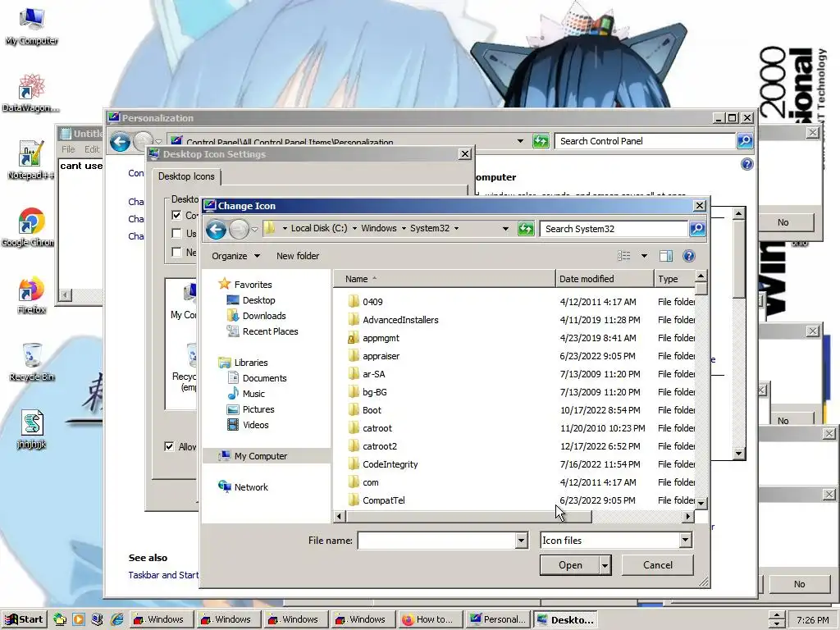This screenshot has height=630, width=840.
Task: Open Firefox desktop shortcut
Action: (31, 295)
